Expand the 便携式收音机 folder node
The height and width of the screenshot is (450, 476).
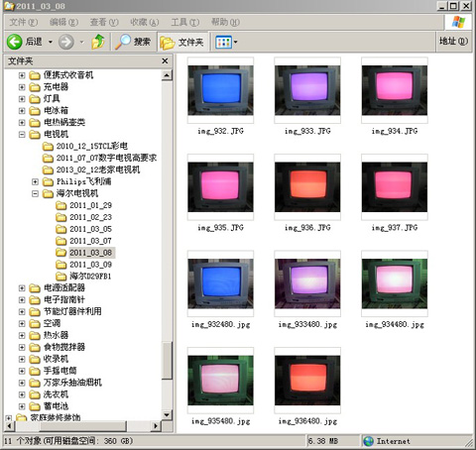22,75
